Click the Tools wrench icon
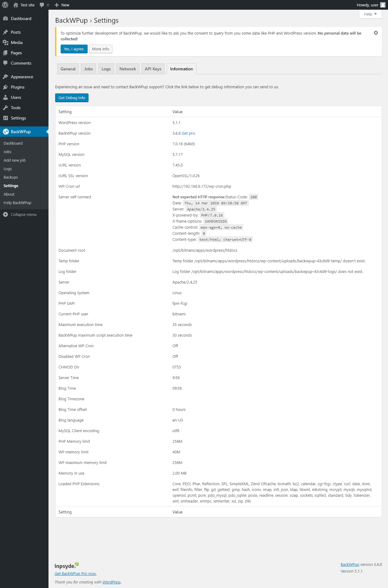The height and width of the screenshot is (588, 388). coord(5,108)
